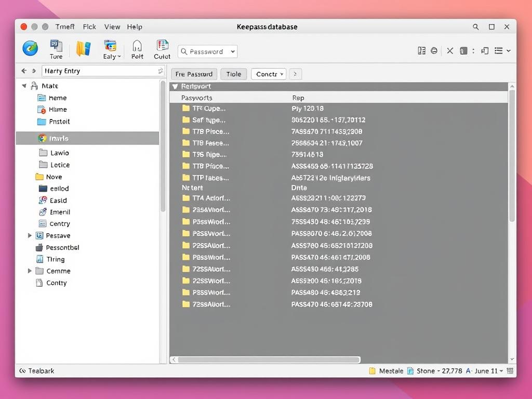
Task: Collapse the Ntate tree root
Action: [x=24, y=86]
